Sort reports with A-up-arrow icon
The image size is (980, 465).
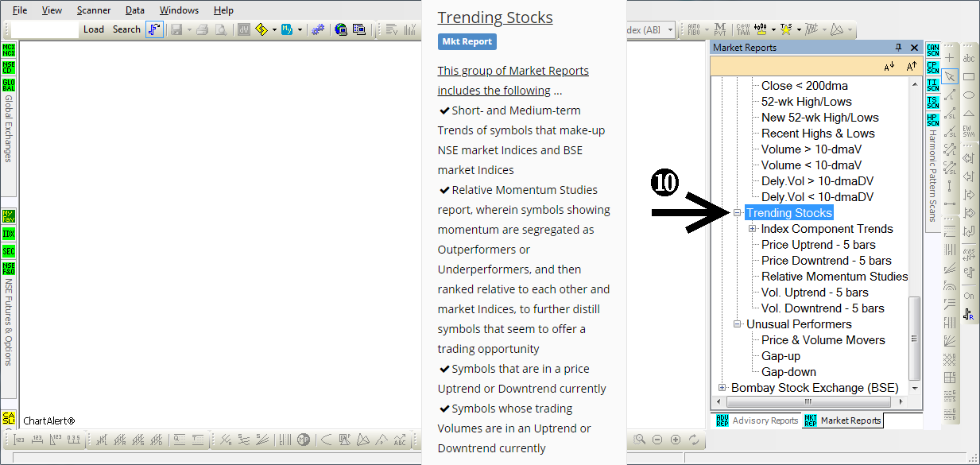coord(912,67)
